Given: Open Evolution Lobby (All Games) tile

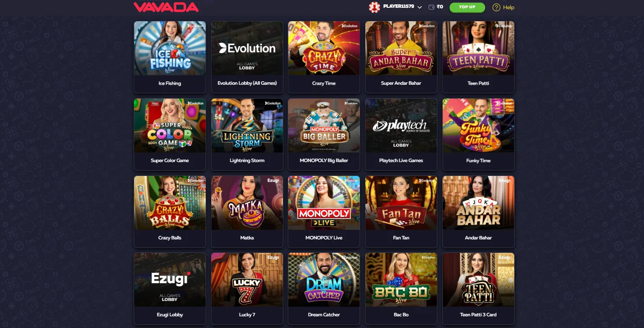Looking at the screenshot, I should pos(247,57).
